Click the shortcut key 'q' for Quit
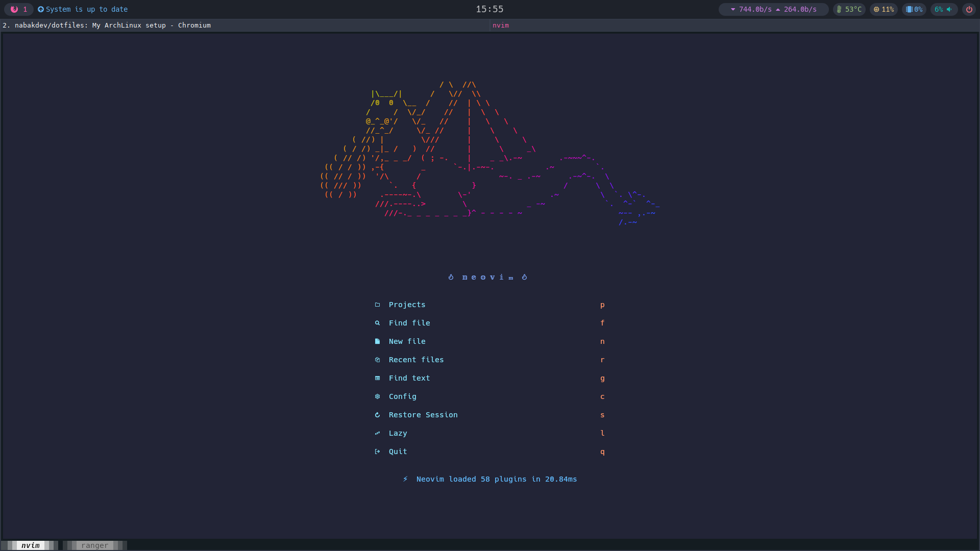The height and width of the screenshot is (551, 980). tap(602, 452)
